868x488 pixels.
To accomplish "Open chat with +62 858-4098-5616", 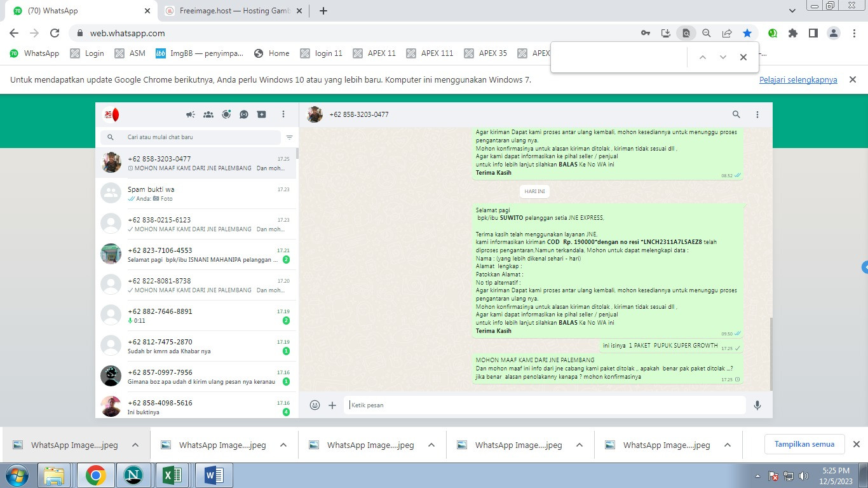I will pyautogui.click(x=196, y=405).
